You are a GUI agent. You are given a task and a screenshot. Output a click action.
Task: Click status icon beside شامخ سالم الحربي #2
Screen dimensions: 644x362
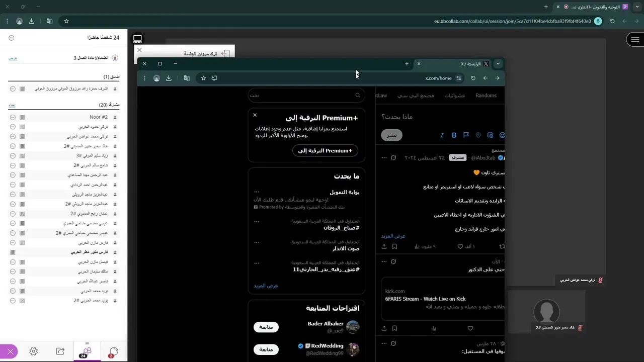22,165
